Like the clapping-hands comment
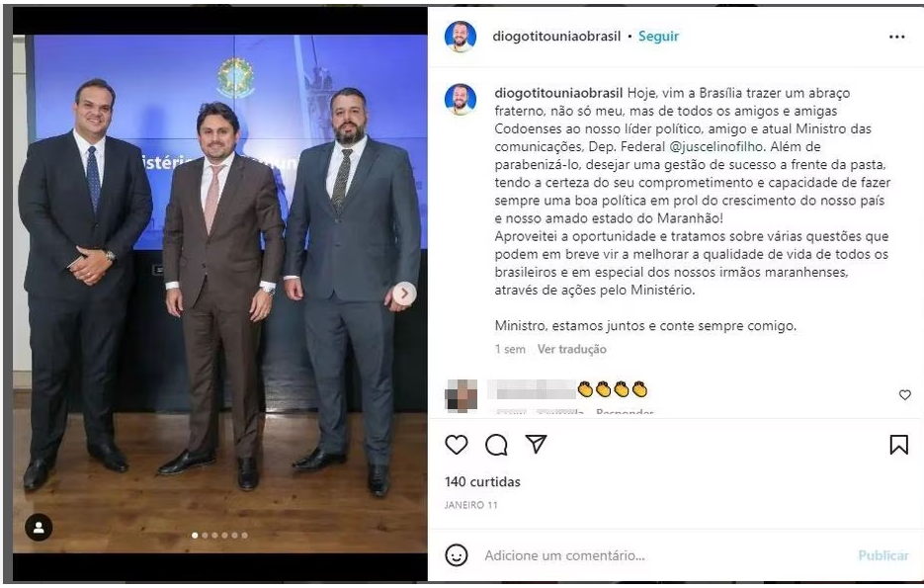The width and height of the screenshot is (924, 588). click(904, 394)
